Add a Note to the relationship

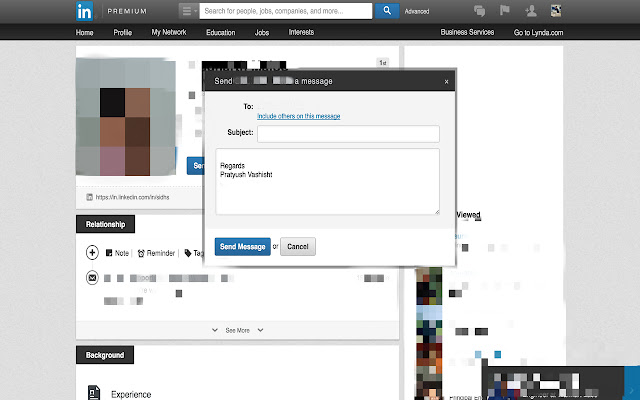118,253
